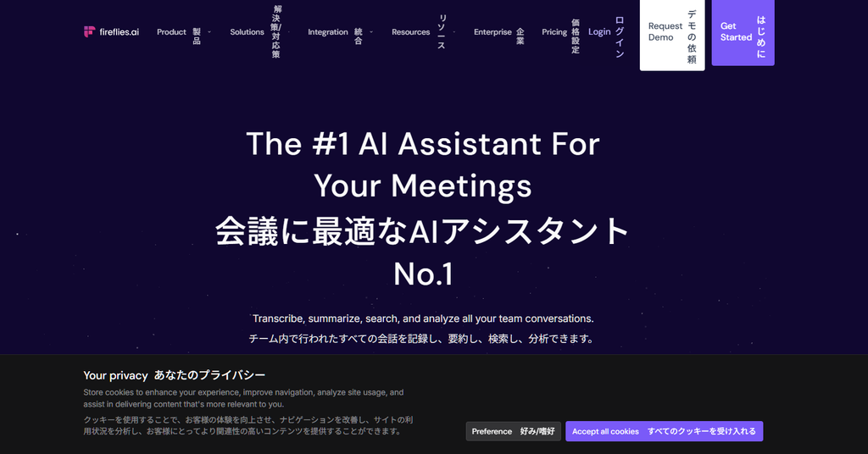
Task: Click the Get Started button
Action: [743, 33]
